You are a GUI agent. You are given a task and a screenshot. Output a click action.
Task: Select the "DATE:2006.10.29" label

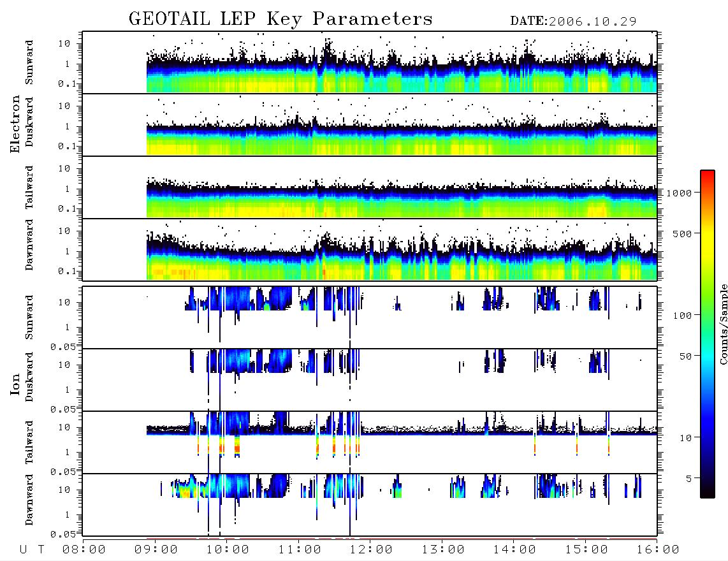(573, 22)
